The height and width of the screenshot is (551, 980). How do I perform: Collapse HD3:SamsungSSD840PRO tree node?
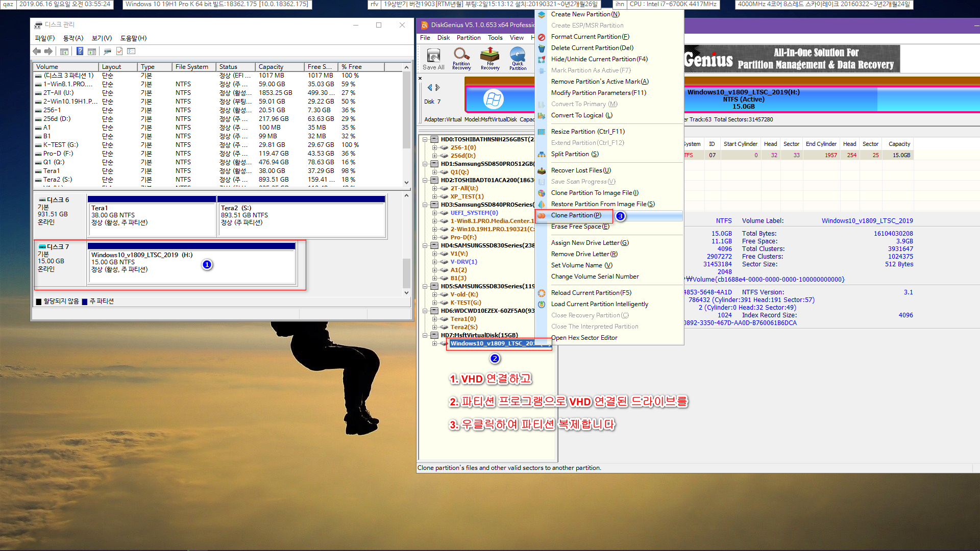tap(425, 205)
